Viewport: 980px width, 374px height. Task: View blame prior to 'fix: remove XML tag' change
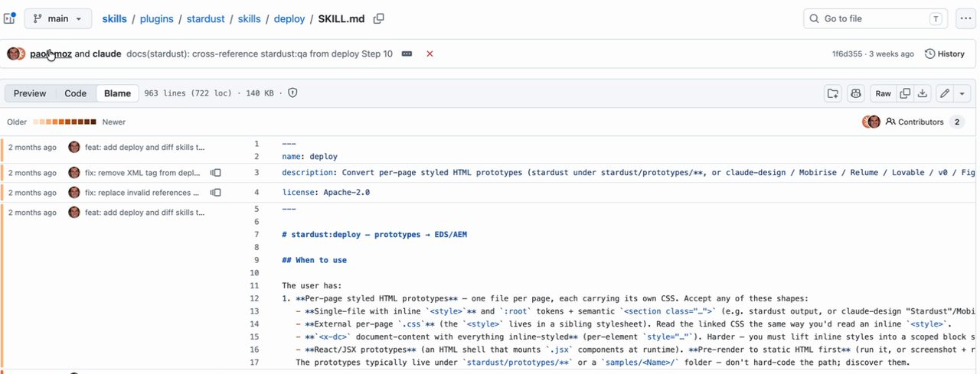(x=216, y=173)
